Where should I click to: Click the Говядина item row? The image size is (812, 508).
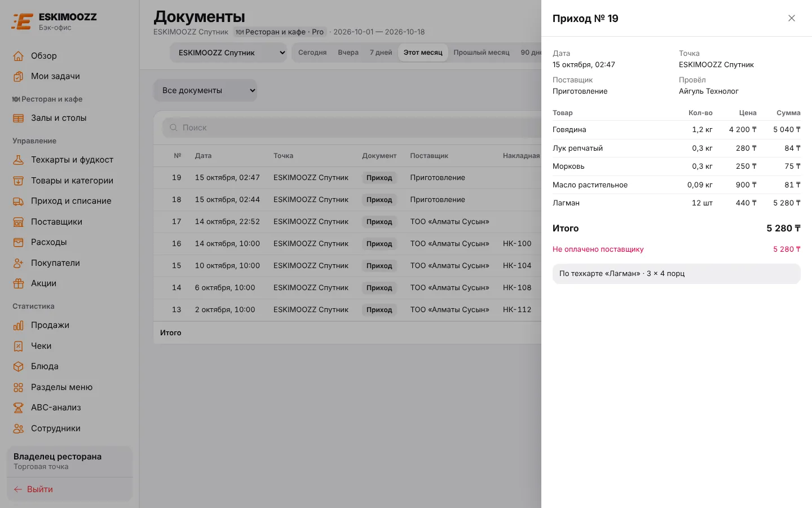677,130
